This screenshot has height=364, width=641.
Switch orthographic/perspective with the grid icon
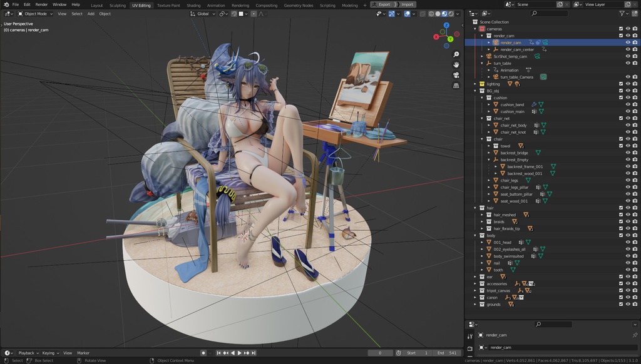point(456,86)
